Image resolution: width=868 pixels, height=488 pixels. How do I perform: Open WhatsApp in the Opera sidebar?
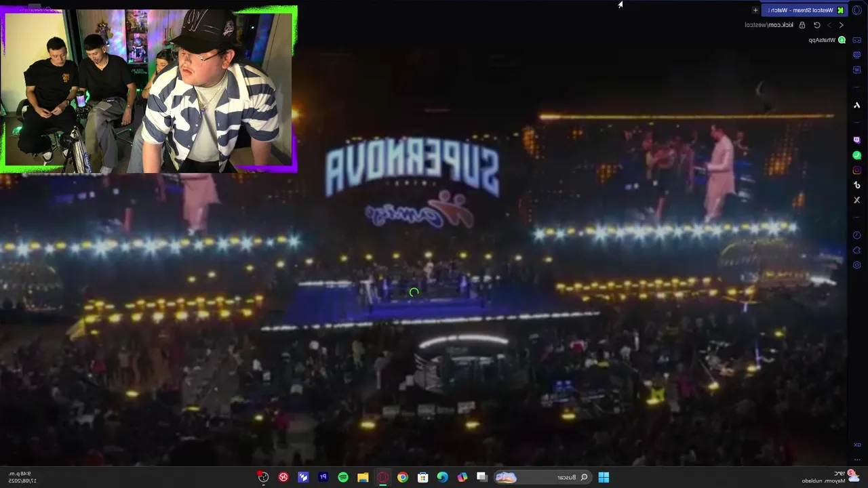(x=856, y=155)
